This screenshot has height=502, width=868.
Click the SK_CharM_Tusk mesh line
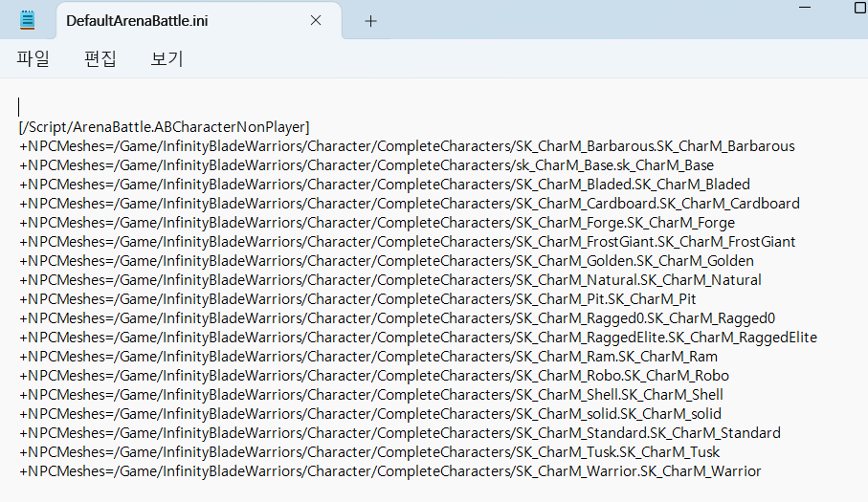(x=369, y=452)
